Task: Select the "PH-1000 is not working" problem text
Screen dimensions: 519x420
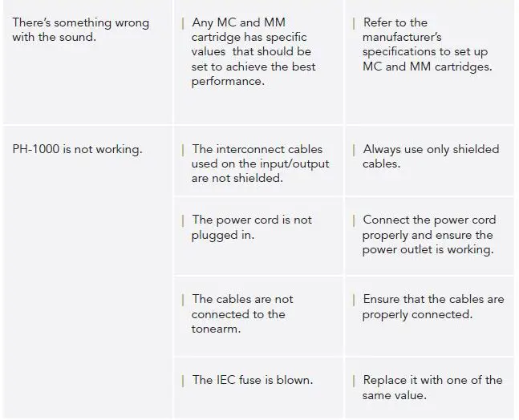Action: (77, 149)
